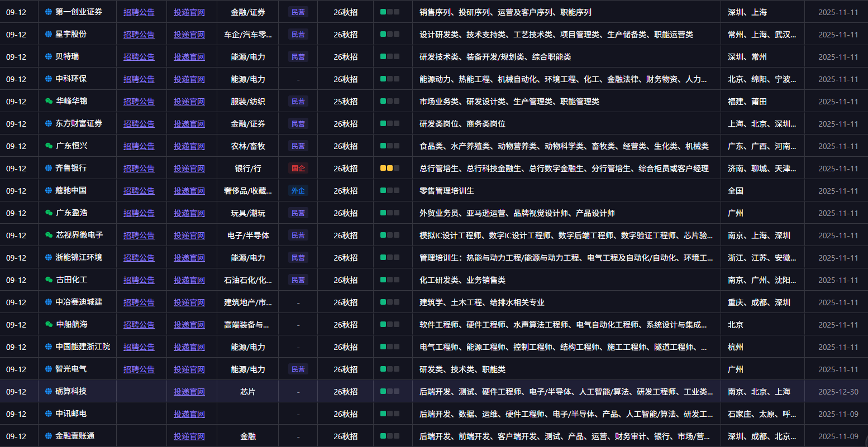Image resolution: width=868 pixels, height=447 pixels.
Task: Expand the truncated city list for 东方财富证券
Action: [x=764, y=123]
